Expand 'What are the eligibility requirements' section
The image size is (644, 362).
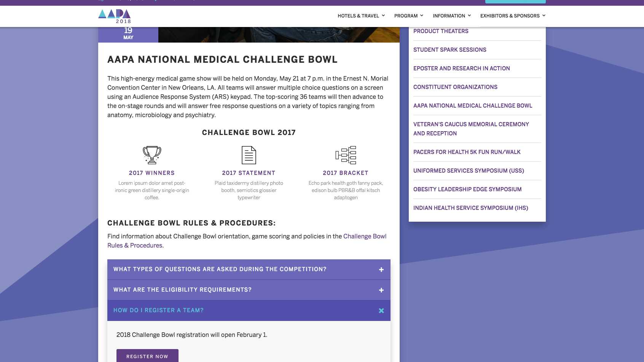[x=249, y=290]
